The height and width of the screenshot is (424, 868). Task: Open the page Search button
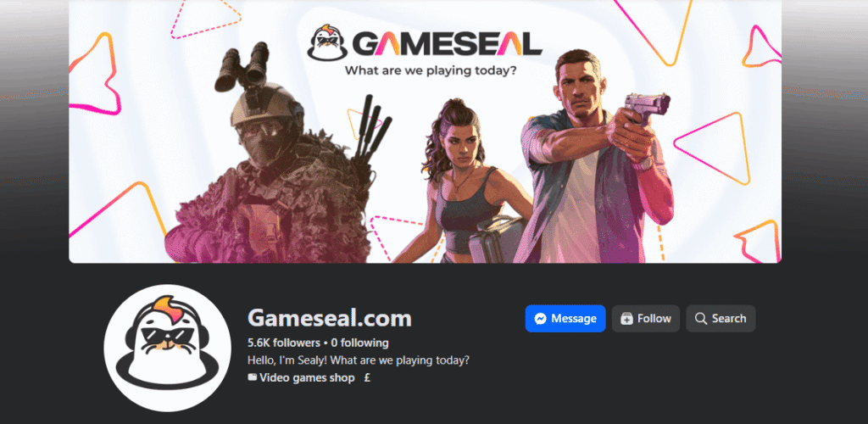[x=721, y=319]
